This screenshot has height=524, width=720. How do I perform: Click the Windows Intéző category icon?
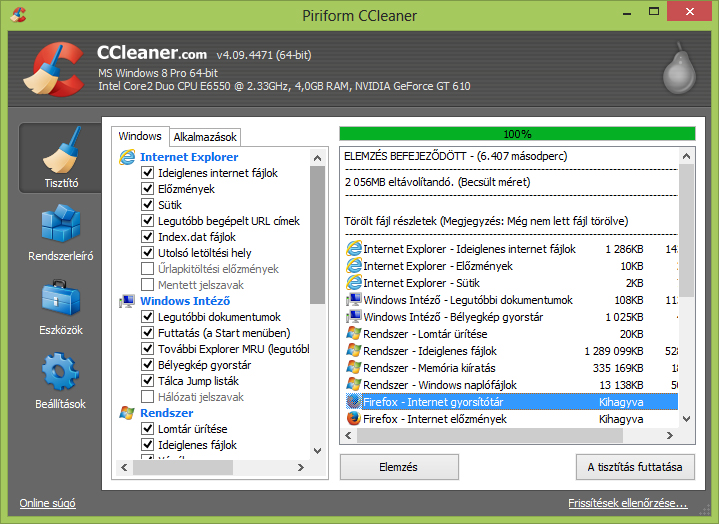(x=127, y=301)
